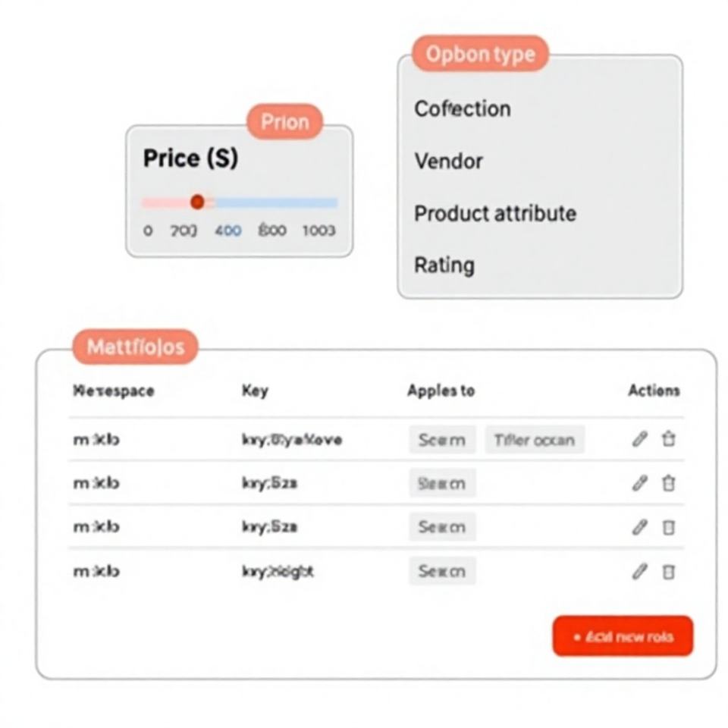Click the trash icon in the third row
Screen dimensions: 728x728
tap(668, 527)
